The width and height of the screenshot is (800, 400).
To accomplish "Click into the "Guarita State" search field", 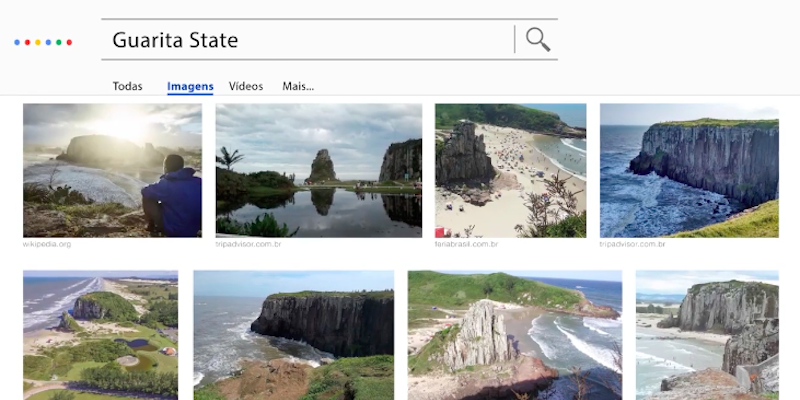I will [x=300, y=40].
